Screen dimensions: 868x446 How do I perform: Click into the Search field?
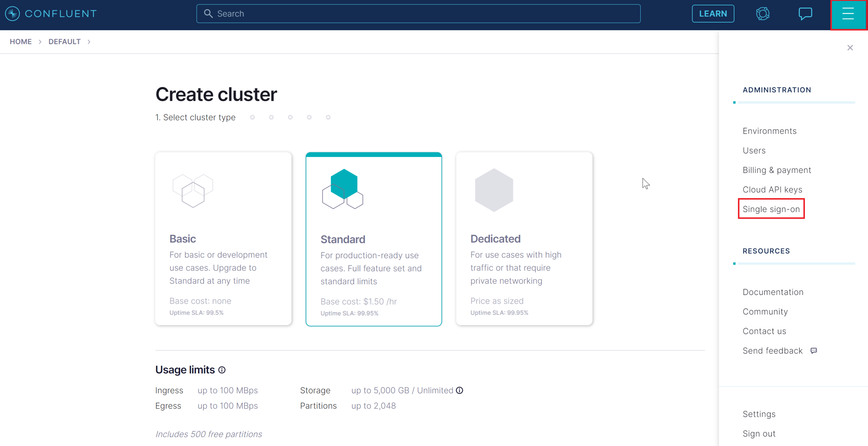tap(418, 14)
